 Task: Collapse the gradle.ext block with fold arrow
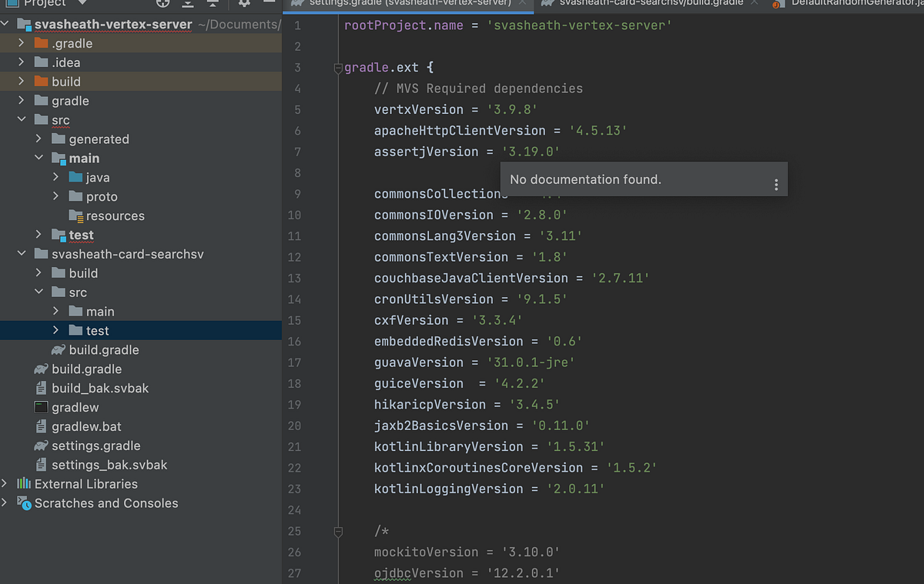(x=338, y=68)
